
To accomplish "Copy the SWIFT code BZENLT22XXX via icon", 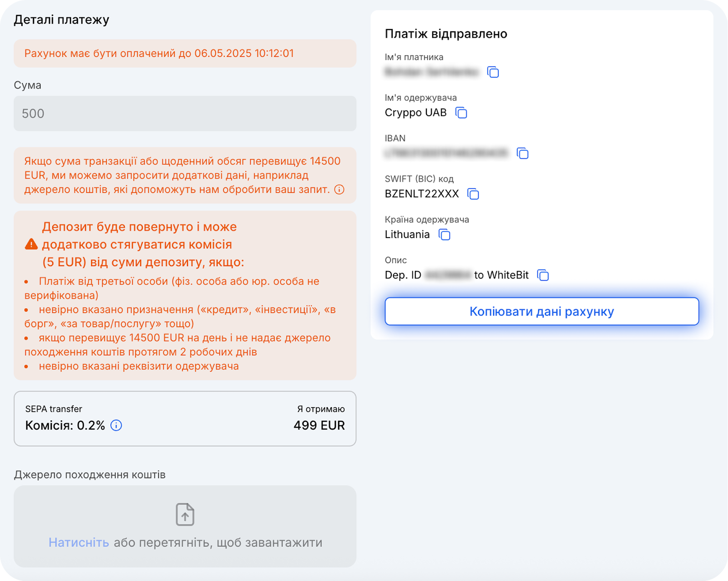I will pyautogui.click(x=473, y=194).
